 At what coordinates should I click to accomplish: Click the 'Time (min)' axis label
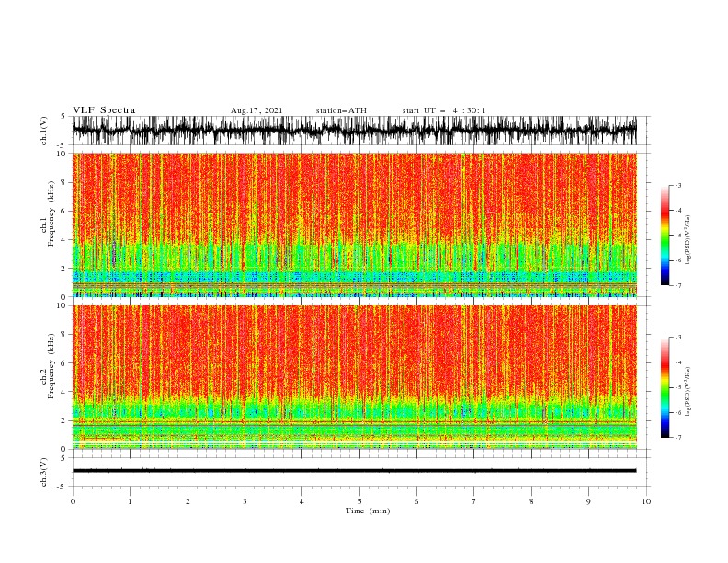(368, 511)
